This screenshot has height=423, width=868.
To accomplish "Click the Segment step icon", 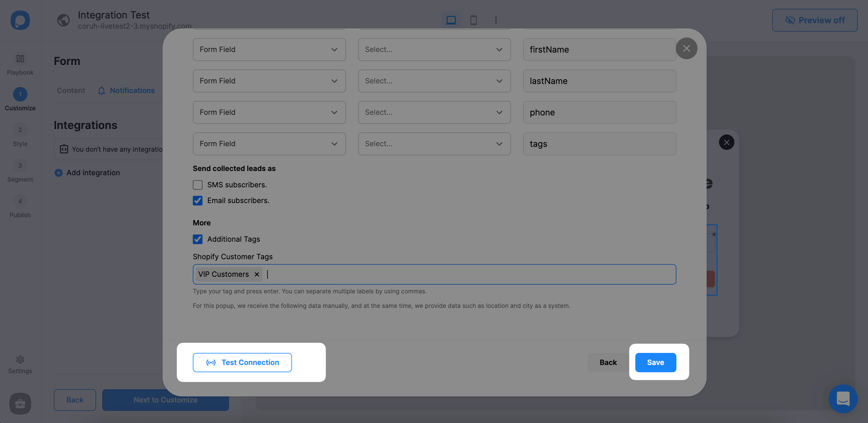I will click(20, 166).
